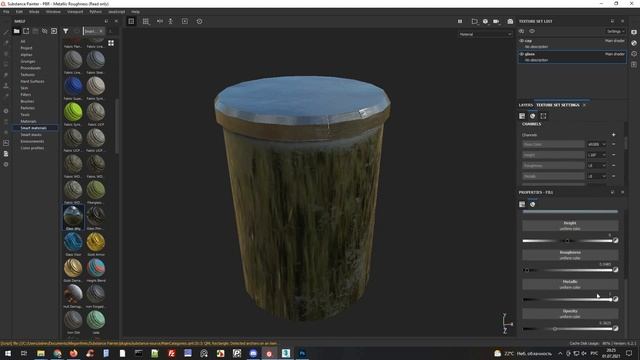Select the Smart materials shelf category
This screenshot has width=640, height=360.
coord(33,128)
